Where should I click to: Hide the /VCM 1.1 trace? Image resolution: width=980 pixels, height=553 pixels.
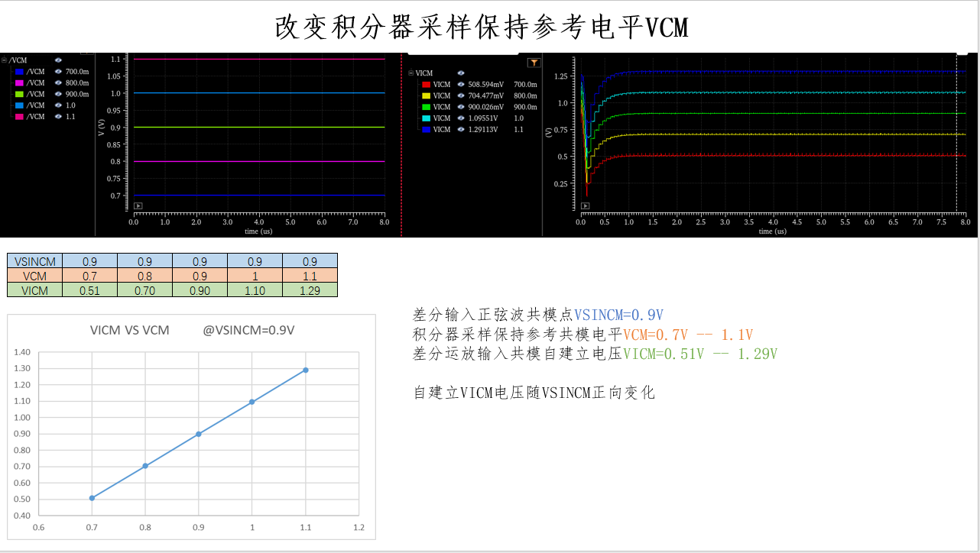(x=58, y=117)
